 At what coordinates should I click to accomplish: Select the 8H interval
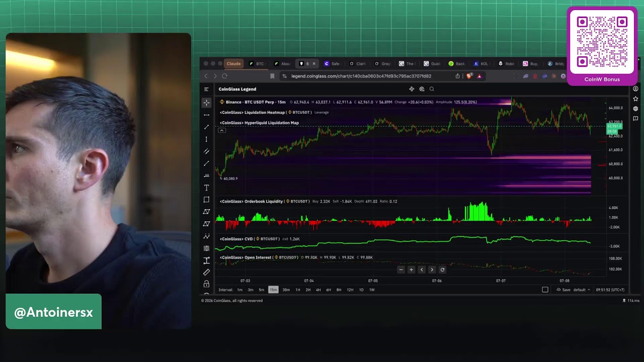coord(339,290)
